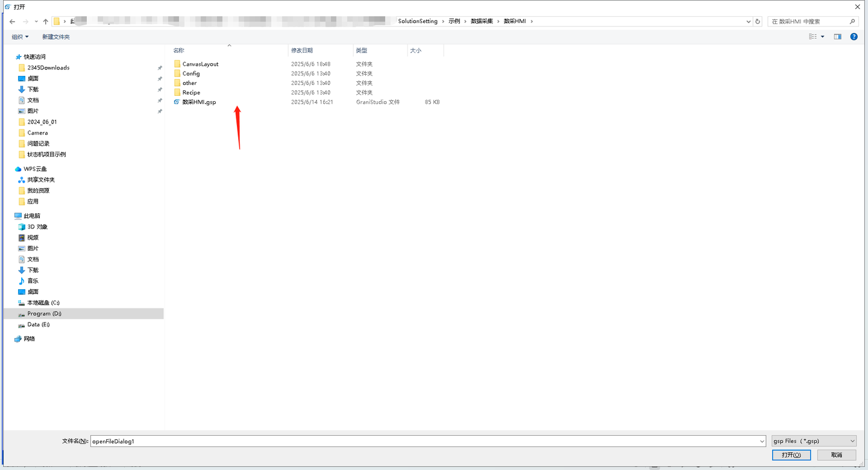Viewport: 868px width, 470px height.
Task: Select the Recipe folder
Action: click(x=191, y=93)
